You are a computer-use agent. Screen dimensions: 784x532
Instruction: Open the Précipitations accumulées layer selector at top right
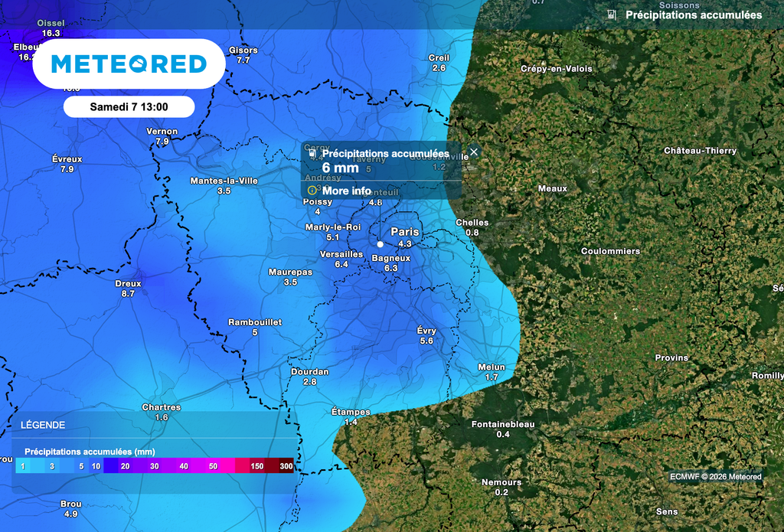pos(693,15)
